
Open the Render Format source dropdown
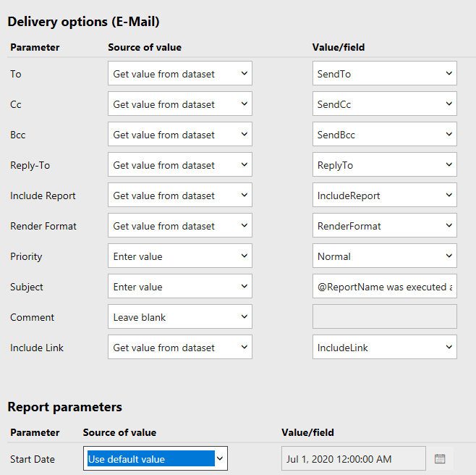point(179,226)
